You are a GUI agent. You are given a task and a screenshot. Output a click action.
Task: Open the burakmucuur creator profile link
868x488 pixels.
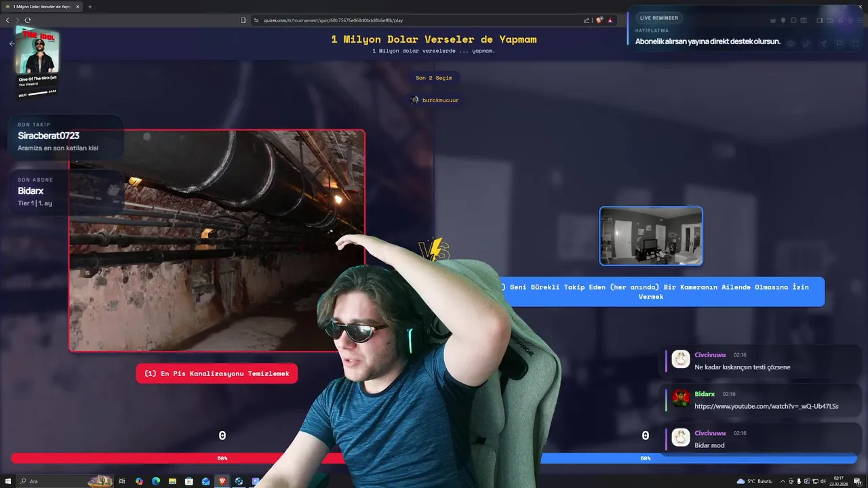point(435,100)
